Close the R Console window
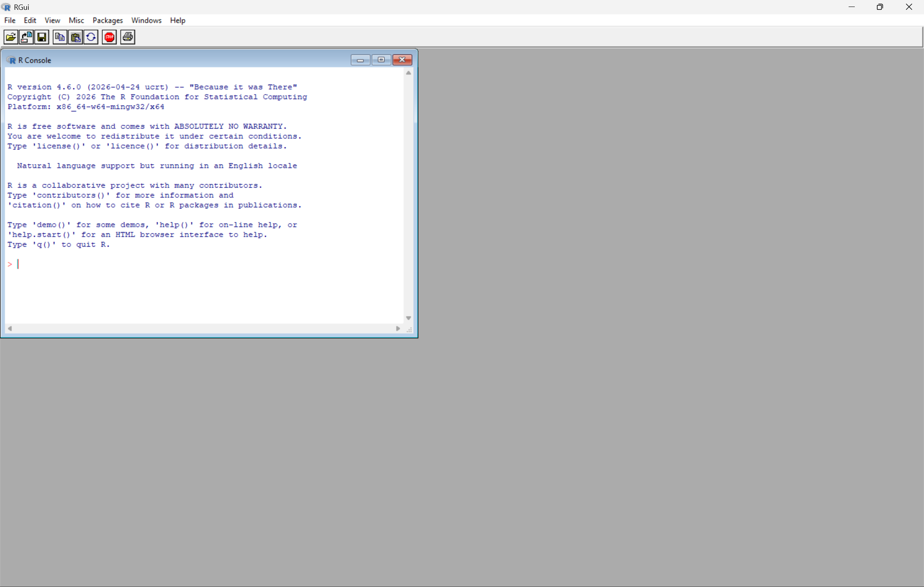This screenshot has height=587, width=924. (402, 60)
